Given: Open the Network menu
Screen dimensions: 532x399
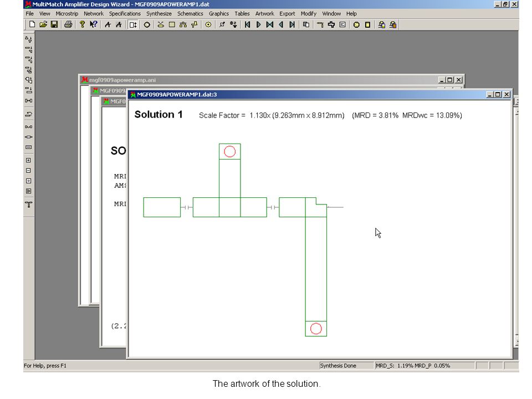Looking at the screenshot, I should pos(94,13).
